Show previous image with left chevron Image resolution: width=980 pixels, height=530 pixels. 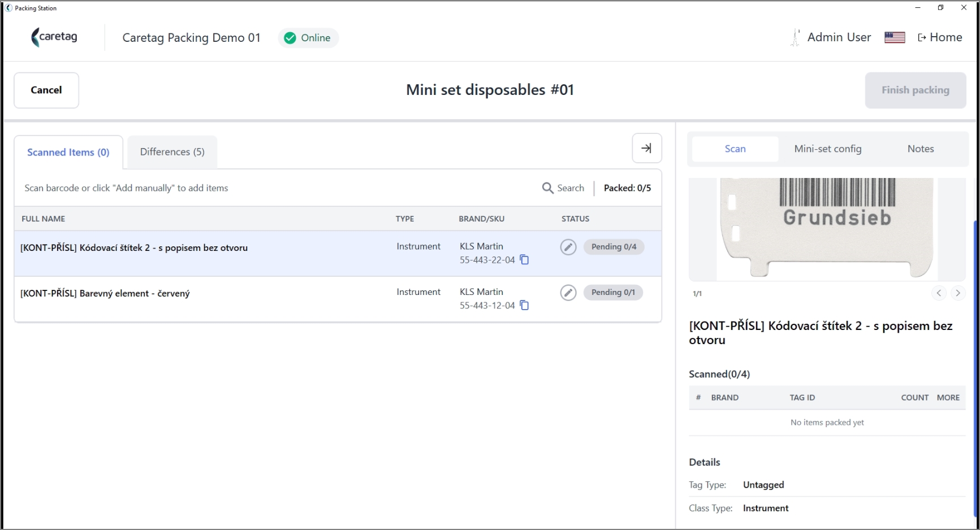pyautogui.click(x=939, y=293)
